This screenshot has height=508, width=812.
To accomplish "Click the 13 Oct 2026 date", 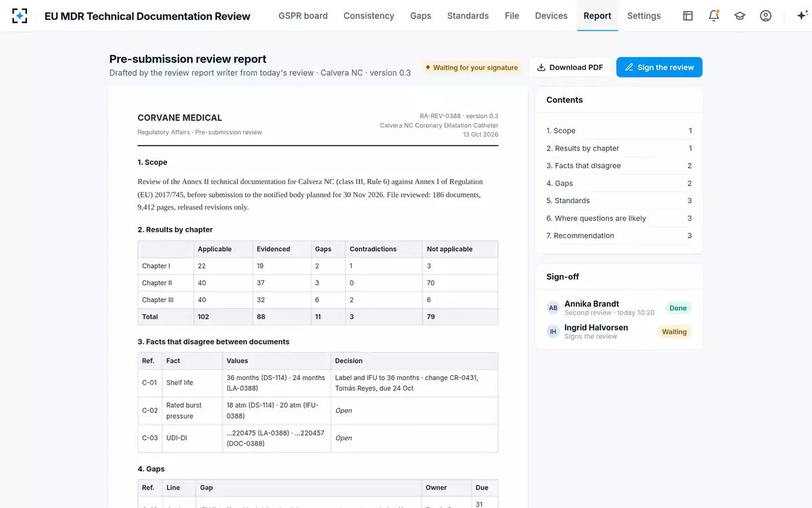I will [x=480, y=135].
